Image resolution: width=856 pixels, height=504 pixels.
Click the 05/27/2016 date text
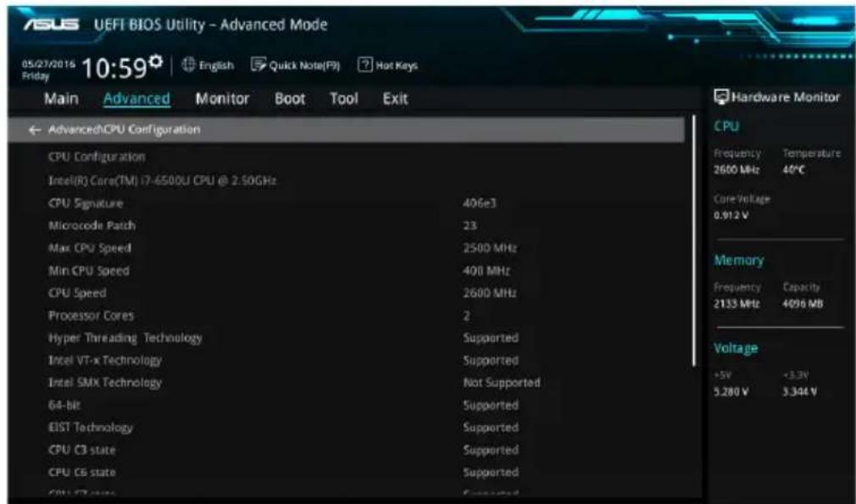[48, 64]
